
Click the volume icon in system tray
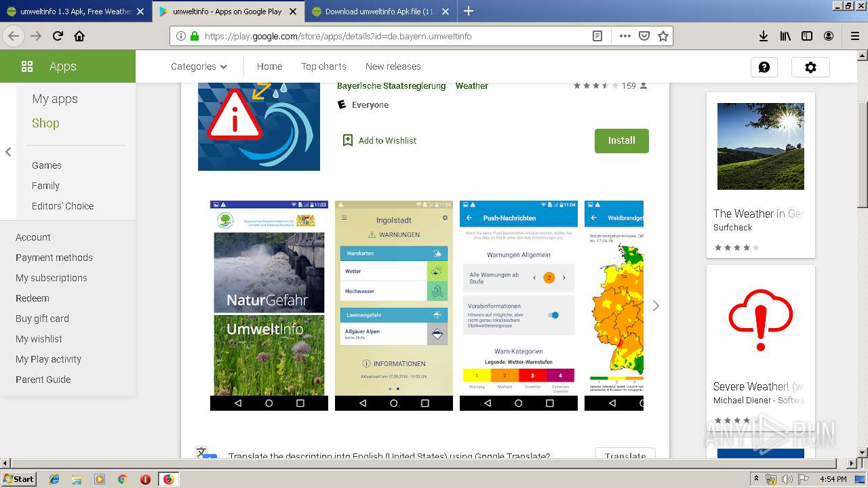(x=787, y=479)
